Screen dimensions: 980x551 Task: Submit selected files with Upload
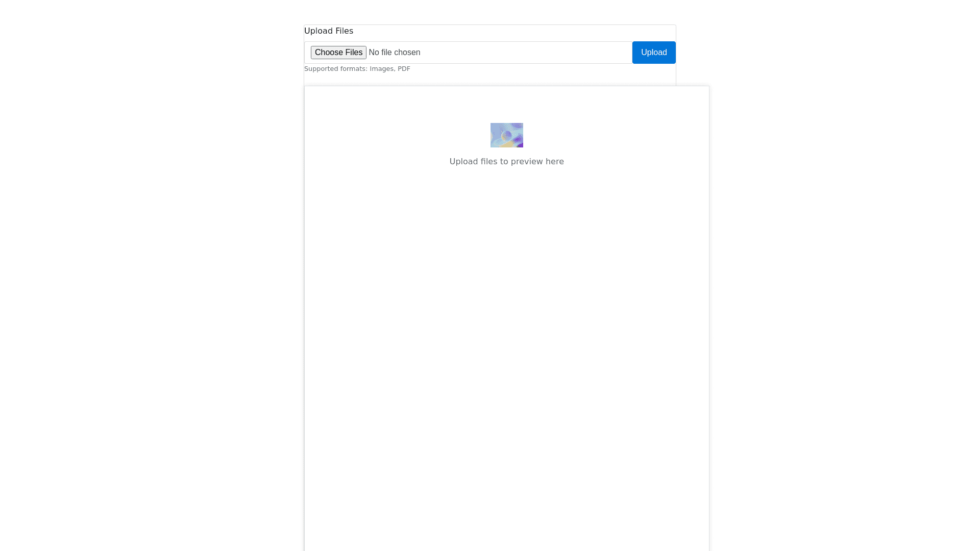[653, 53]
